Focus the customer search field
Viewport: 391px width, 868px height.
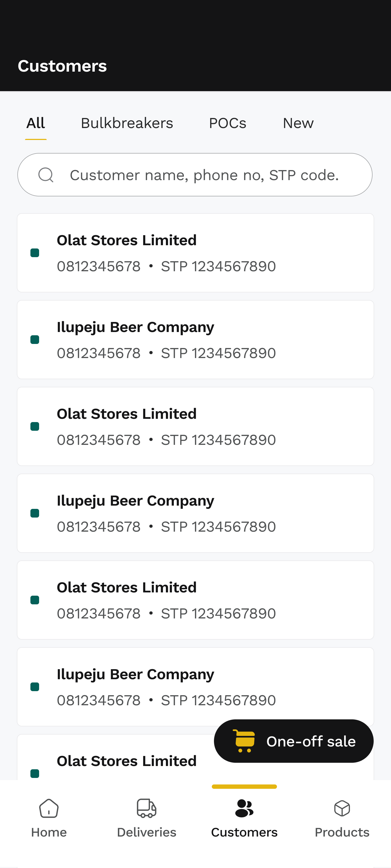(x=204, y=175)
